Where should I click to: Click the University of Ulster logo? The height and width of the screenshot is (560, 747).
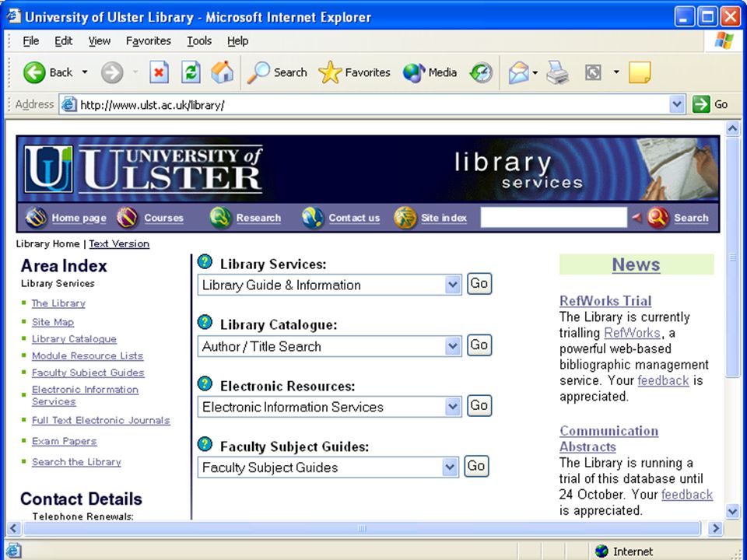coord(143,169)
